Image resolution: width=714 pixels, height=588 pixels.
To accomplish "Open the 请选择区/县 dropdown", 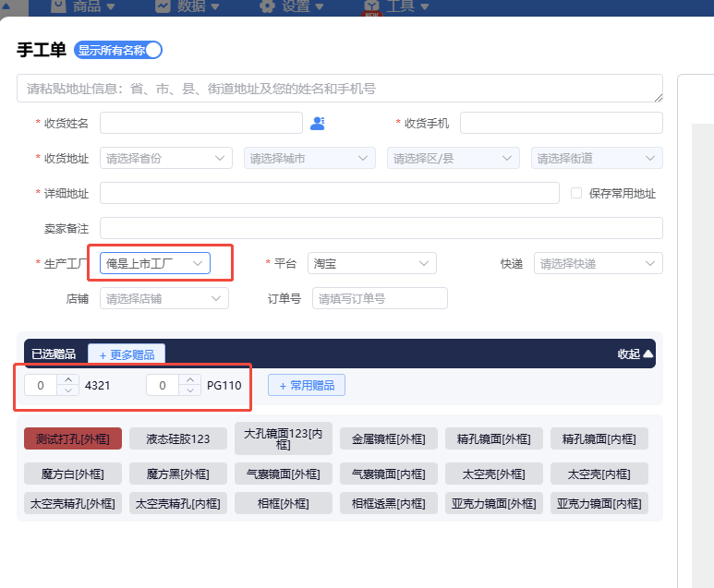I will tap(454, 158).
